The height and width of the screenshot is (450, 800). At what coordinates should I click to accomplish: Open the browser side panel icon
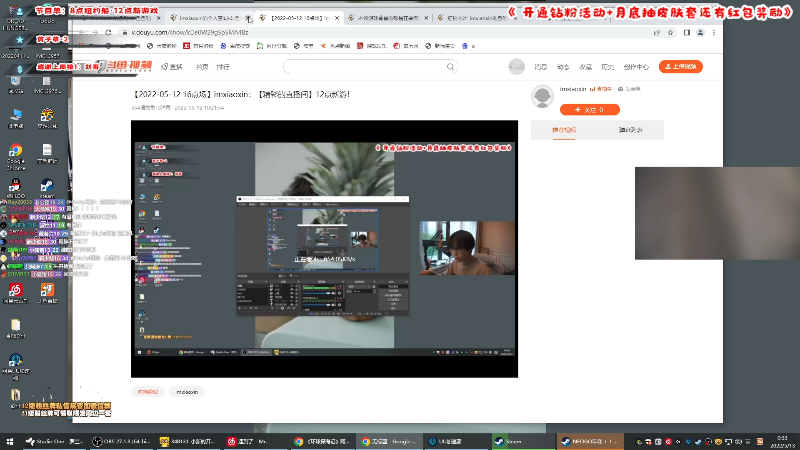click(687, 33)
